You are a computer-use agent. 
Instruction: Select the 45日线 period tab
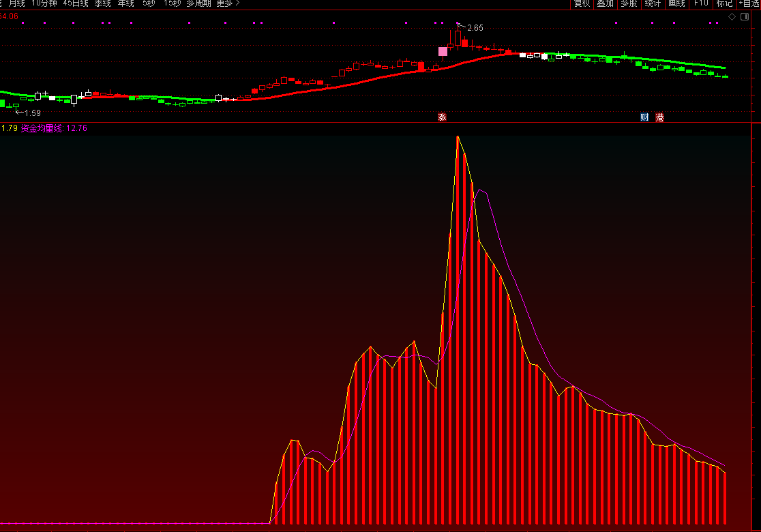pos(76,3)
